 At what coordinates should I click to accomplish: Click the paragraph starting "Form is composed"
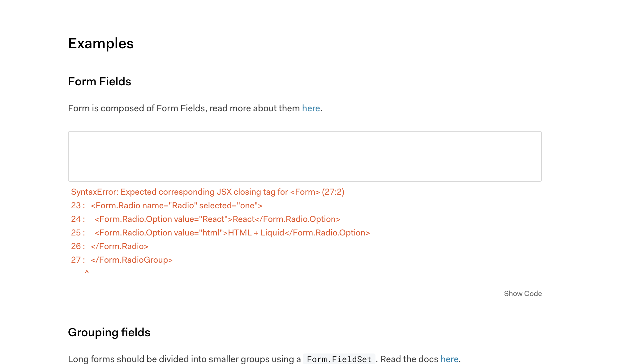tap(186, 108)
